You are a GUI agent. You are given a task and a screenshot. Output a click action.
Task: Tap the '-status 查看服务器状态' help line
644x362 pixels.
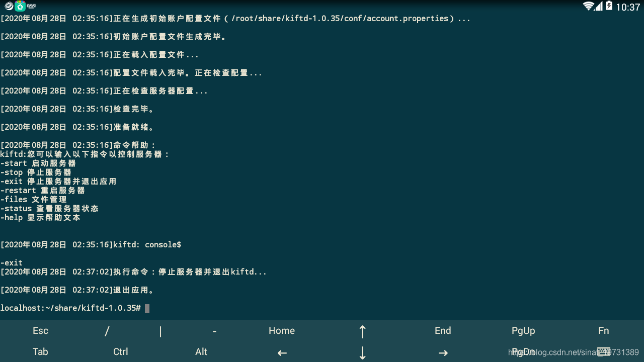[49, 209]
